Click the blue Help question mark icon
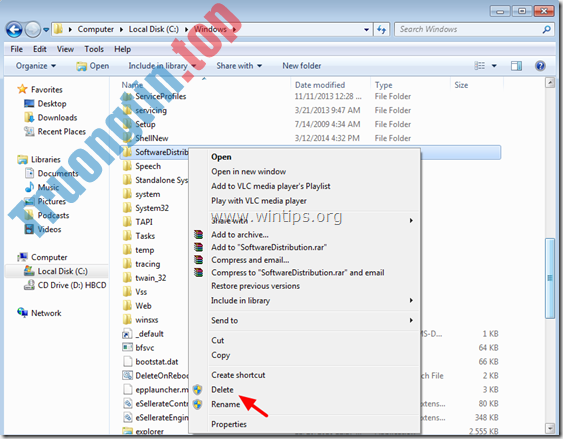Image resolution: width=563 pixels, height=439 pixels. 540,66
